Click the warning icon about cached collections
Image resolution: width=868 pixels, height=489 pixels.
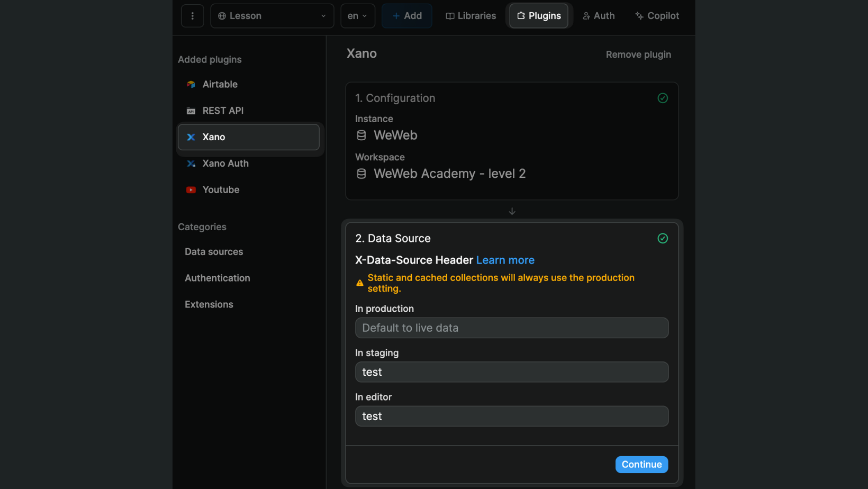click(x=359, y=283)
